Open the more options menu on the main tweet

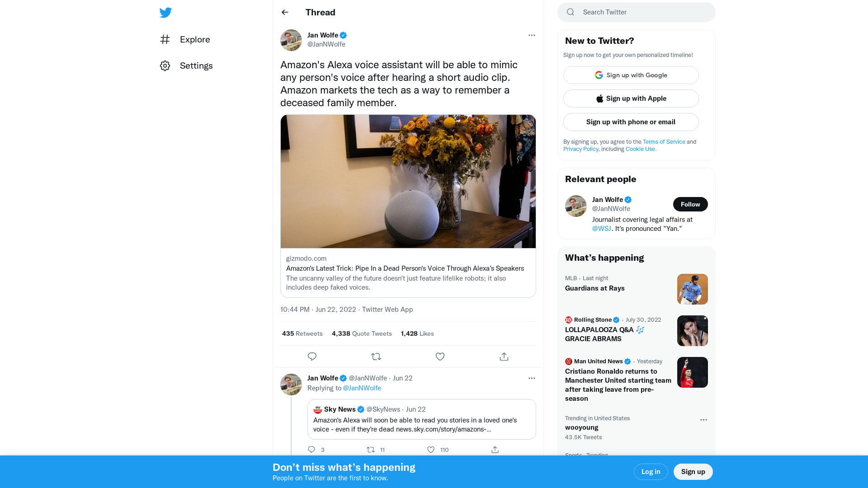(532, 35)
